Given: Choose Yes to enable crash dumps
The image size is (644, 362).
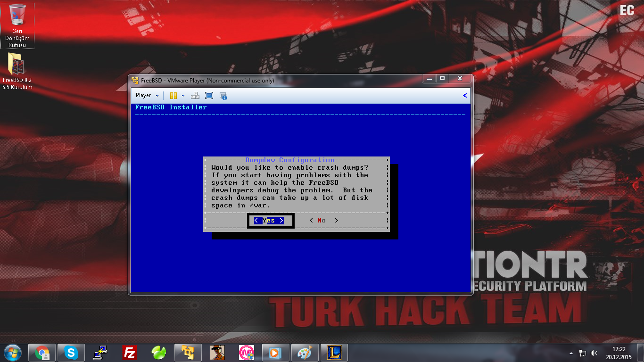Looking at the screenshot, I should click(269, 220).
